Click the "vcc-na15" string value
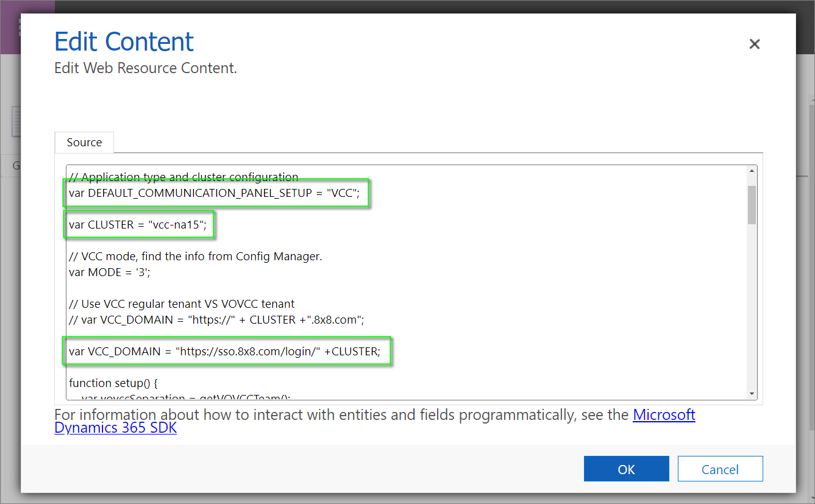This screenshot has height=504, width=815. pos(177,225)
